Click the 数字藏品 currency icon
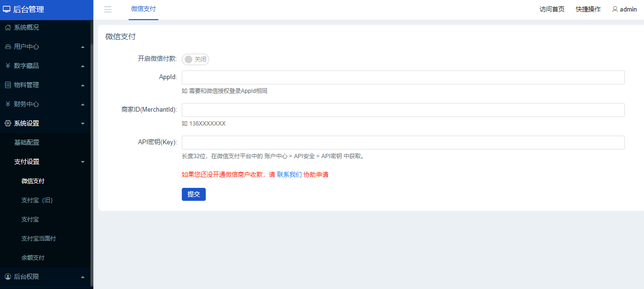Screen dimensions: 644x289 7,66
